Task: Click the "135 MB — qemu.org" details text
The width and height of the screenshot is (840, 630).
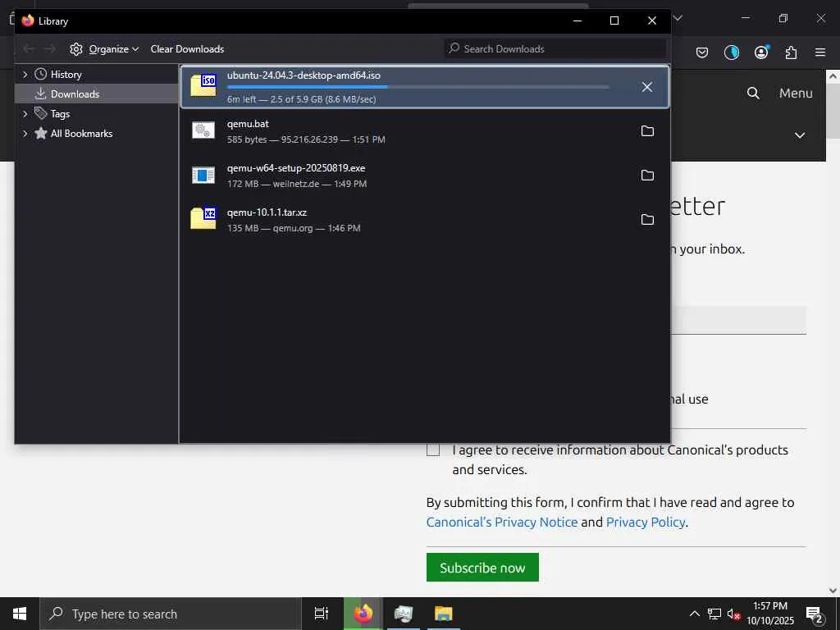Action: click(294, 228)
